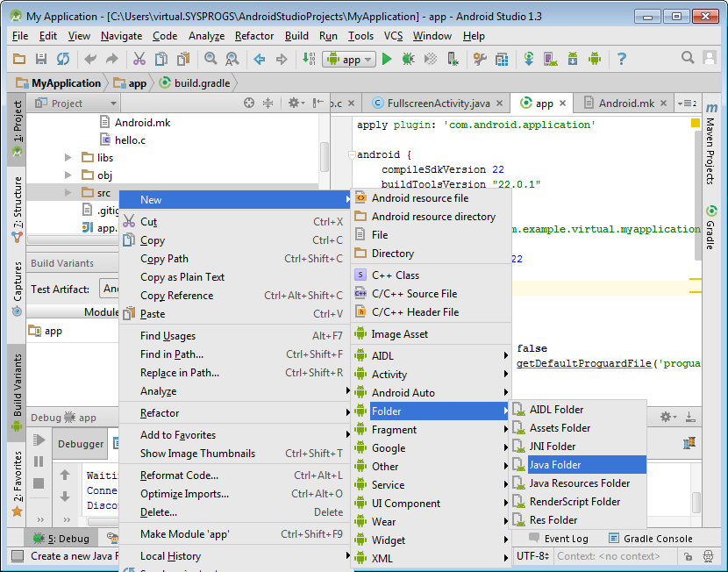Open the Refactor menu in menu bar

254,36
